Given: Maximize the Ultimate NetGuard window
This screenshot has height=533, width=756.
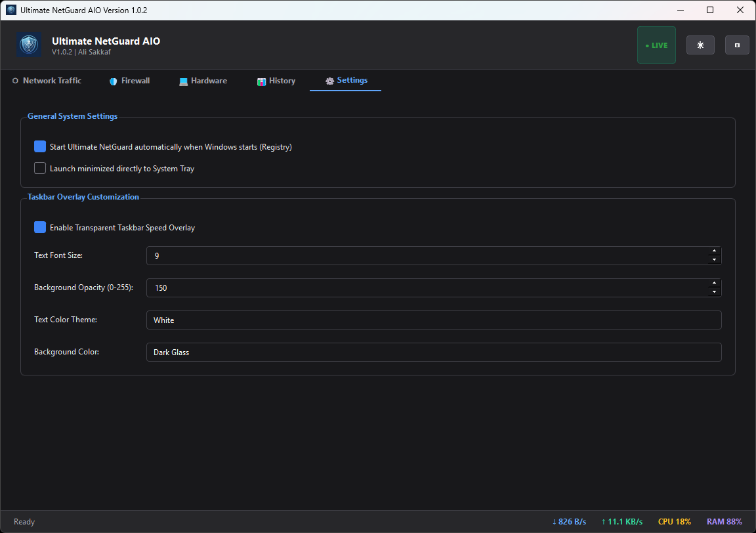Looking at the screenshot, I should coord(709,10).
